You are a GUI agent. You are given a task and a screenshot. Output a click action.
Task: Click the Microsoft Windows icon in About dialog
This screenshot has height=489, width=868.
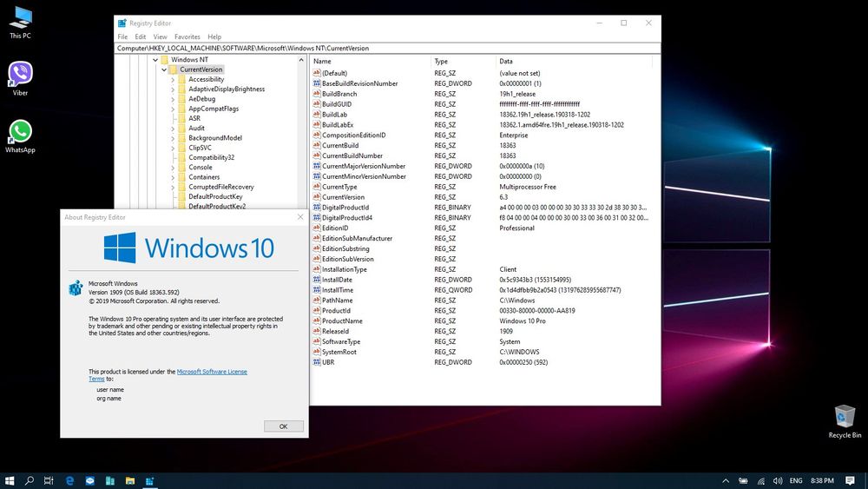click(76, 287)
